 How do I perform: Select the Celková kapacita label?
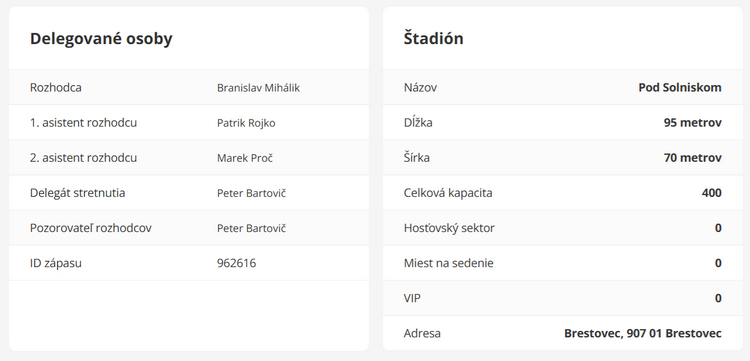pos(448,193)
